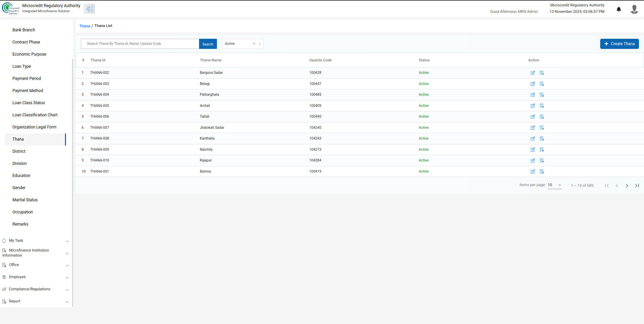Viewport: 644px width, 324px height.
Task: View details icon for Kanthalia
Action: [x=542, y=139]
